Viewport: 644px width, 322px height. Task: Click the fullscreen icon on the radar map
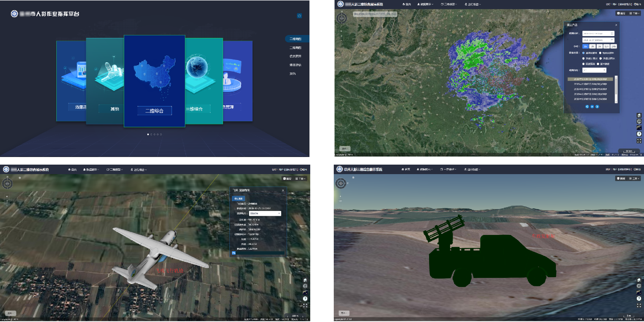coord(639,141)
